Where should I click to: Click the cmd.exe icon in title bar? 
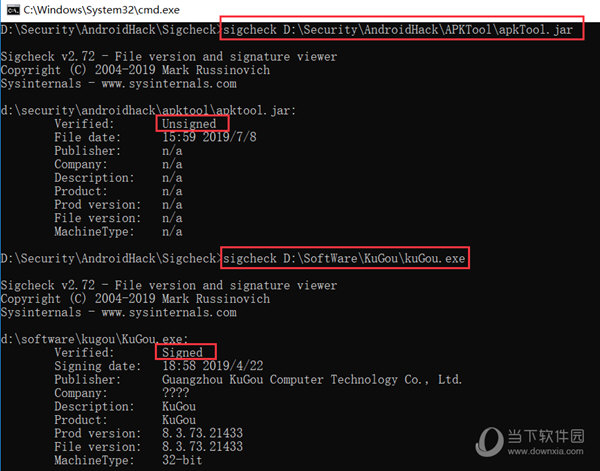(x=13, y=10)
